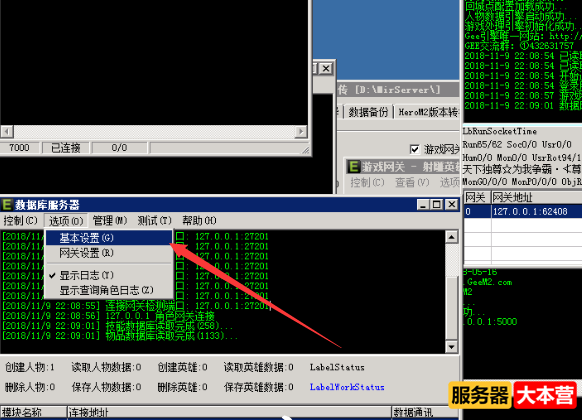Switch to the HeroM2版本转 tab
Screen dimensions: 582x420
[428, 112]
